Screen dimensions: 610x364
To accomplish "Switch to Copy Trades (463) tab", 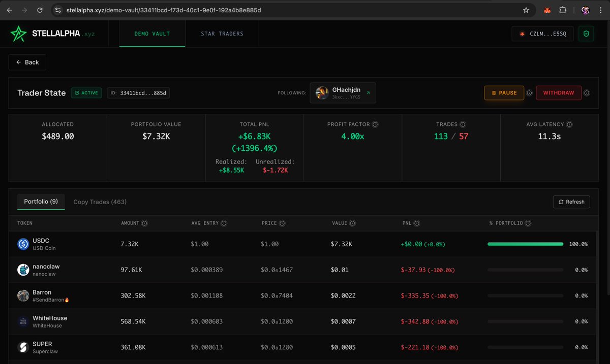I will [x=100, y=202].
